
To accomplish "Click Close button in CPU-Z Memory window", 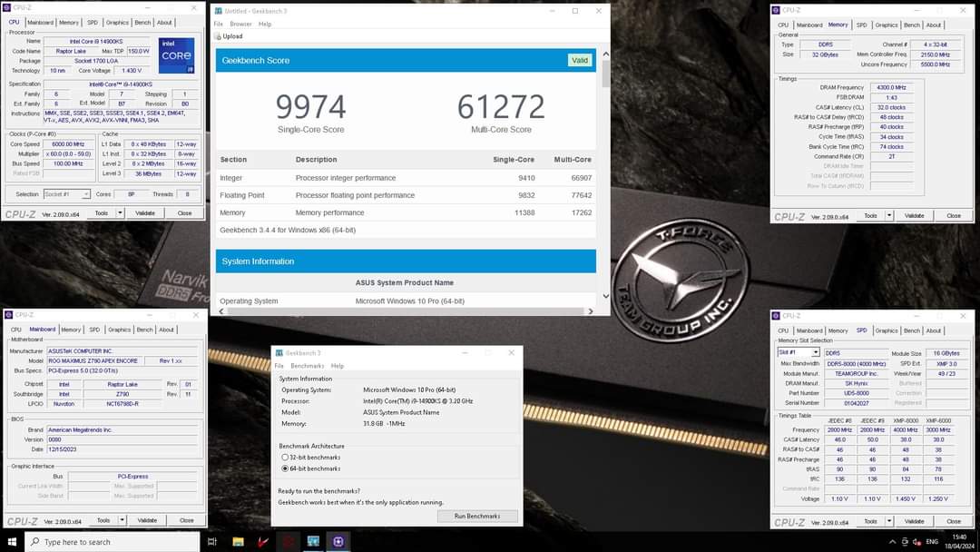I will pyautogui.click(x=954, y=216).
